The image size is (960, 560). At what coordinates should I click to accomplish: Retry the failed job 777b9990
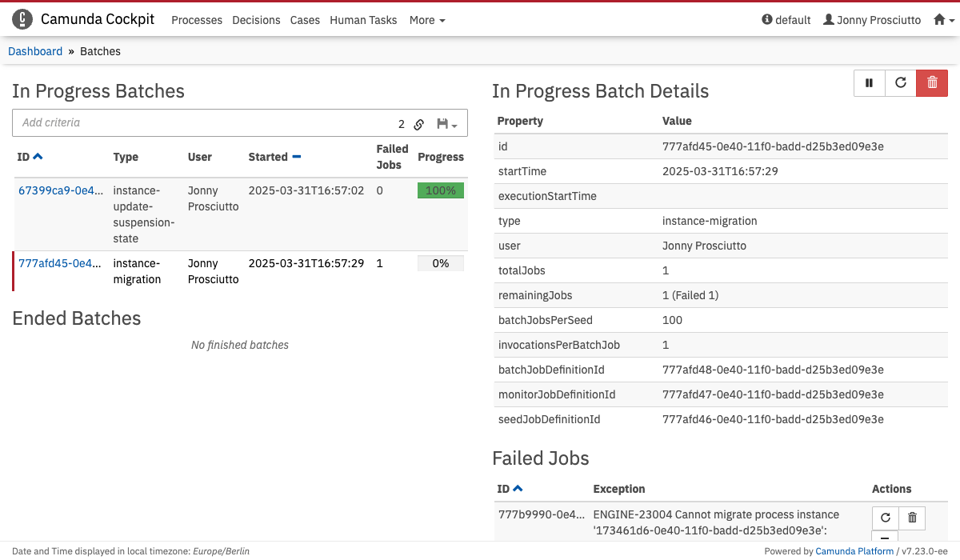pos(886,518)
